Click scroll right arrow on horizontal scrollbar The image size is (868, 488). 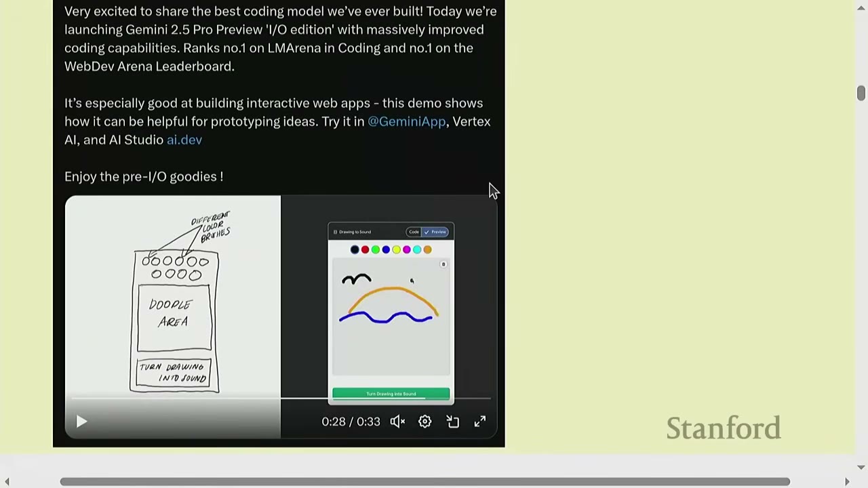847,481
